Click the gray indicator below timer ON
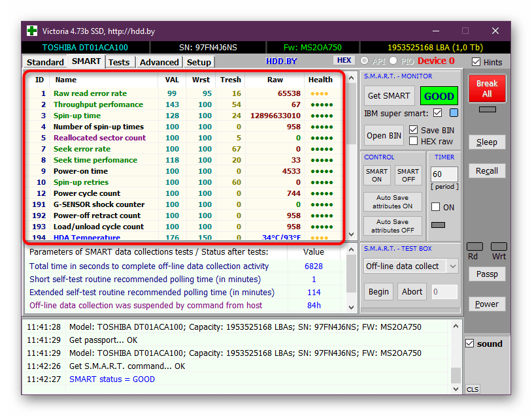Image resolution: width=532 pixels, height=416 pixels. (x=438, y=225)
